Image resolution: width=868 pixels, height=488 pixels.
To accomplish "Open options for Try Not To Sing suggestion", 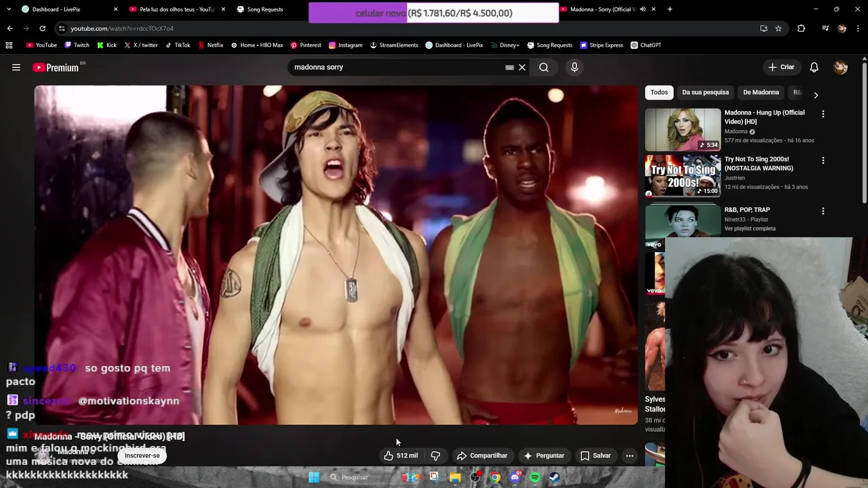I will tap(823, 161).
